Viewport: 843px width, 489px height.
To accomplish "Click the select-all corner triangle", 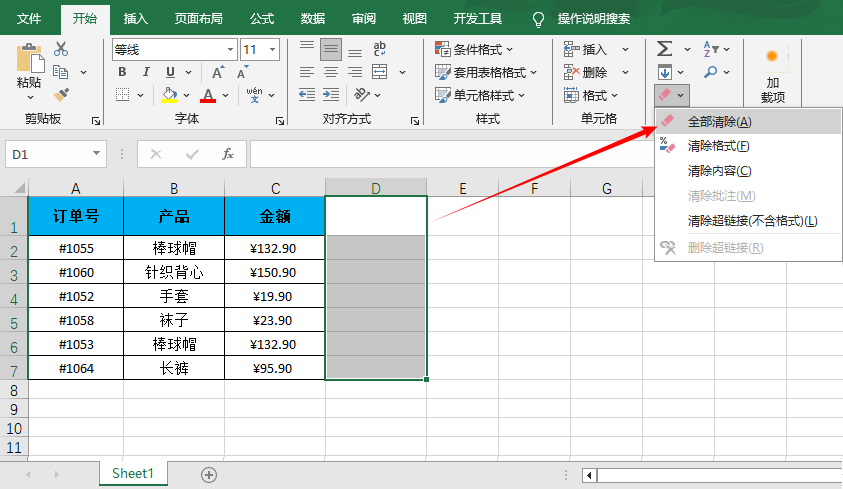I will [19, 188].
